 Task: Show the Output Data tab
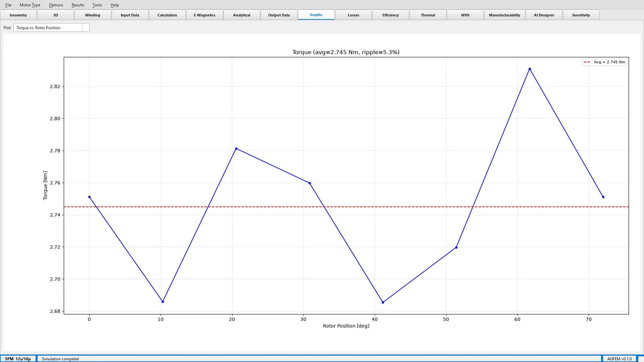[279, 15]
